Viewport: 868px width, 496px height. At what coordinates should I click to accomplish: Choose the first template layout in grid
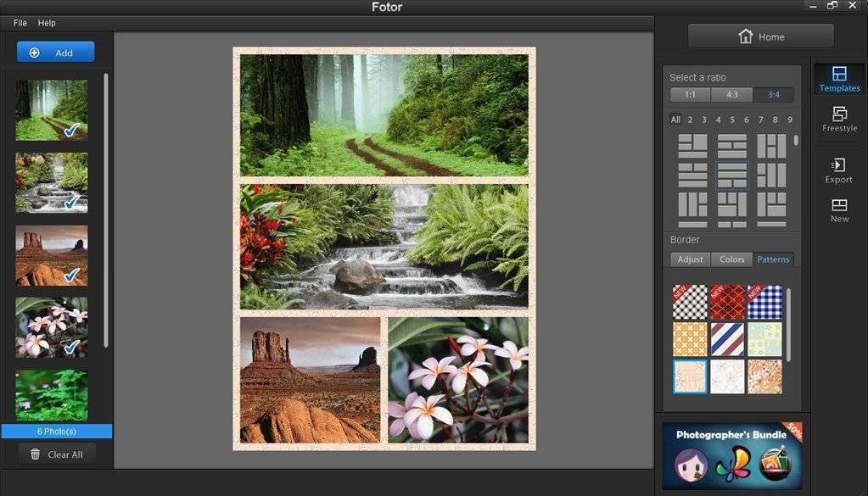point(692,146)
